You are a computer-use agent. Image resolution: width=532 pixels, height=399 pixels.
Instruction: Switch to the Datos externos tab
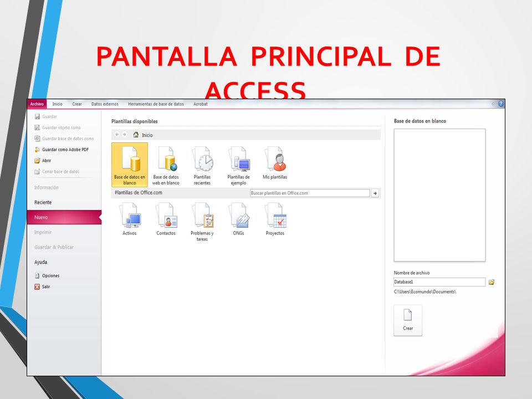click(105, 104)
